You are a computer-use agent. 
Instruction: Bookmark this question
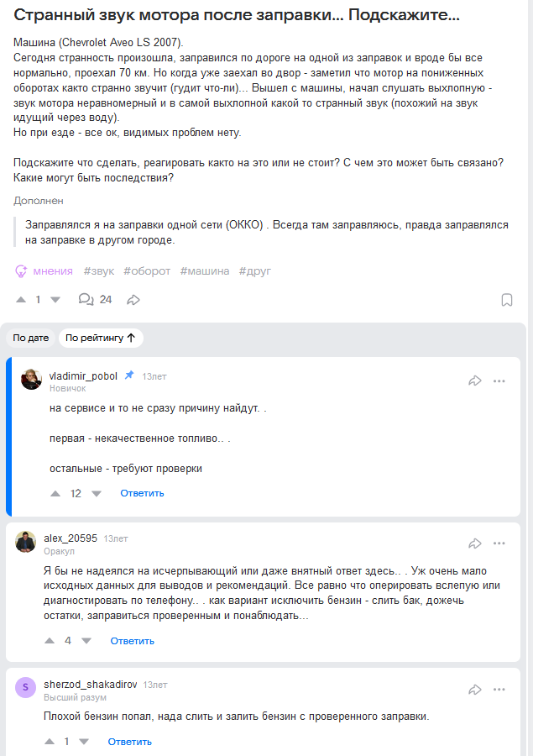[x=507, y=300]
